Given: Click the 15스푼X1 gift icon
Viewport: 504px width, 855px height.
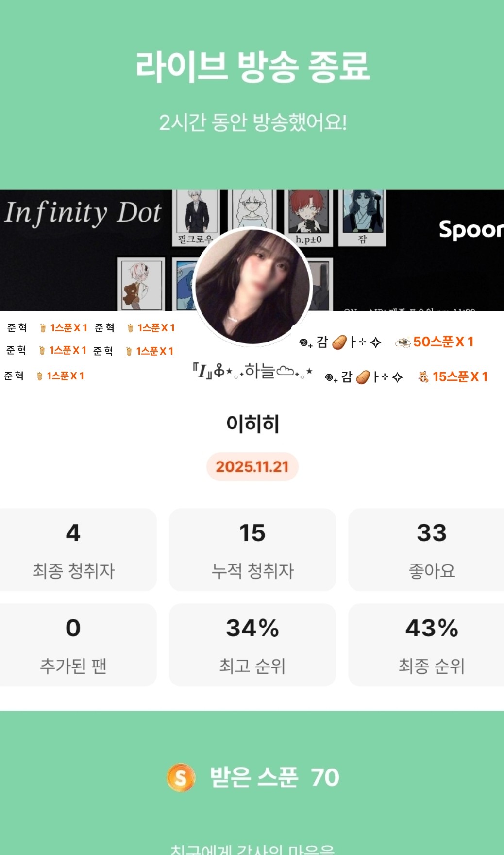Looking at the screenshot, I should 424,376.
